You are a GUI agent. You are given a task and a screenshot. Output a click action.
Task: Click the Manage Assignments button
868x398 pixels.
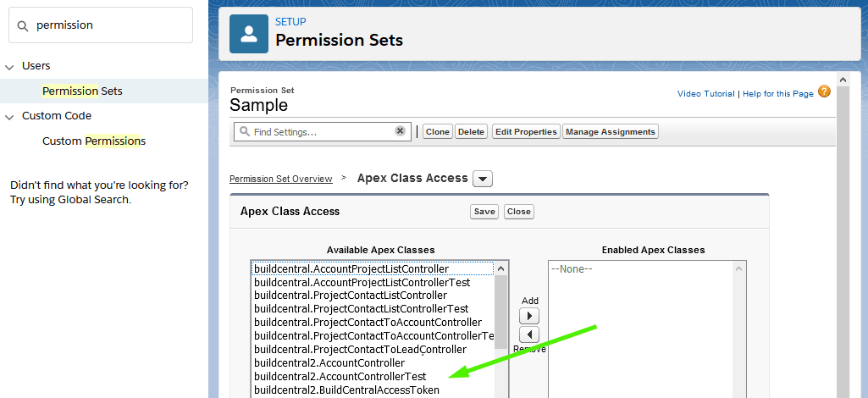click(611, 132)
